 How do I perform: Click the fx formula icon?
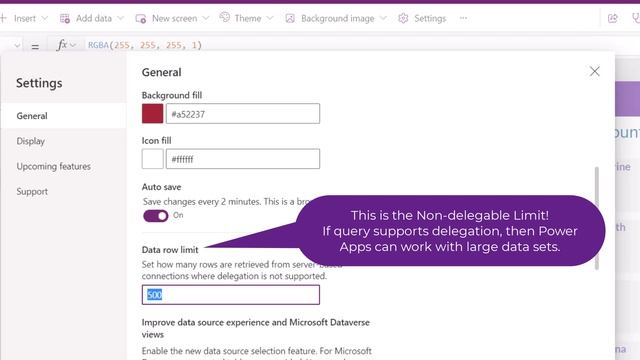coord(62,45)
